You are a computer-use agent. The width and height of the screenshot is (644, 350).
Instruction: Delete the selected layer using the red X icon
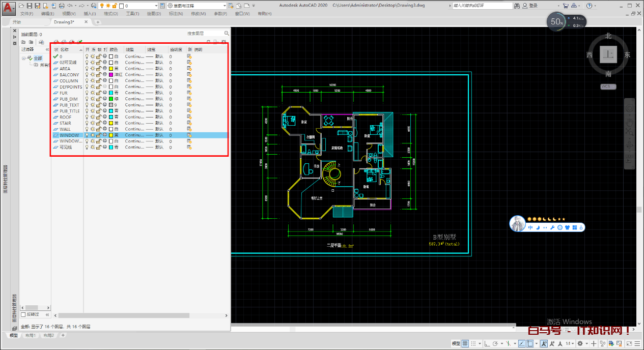point(71,42)
